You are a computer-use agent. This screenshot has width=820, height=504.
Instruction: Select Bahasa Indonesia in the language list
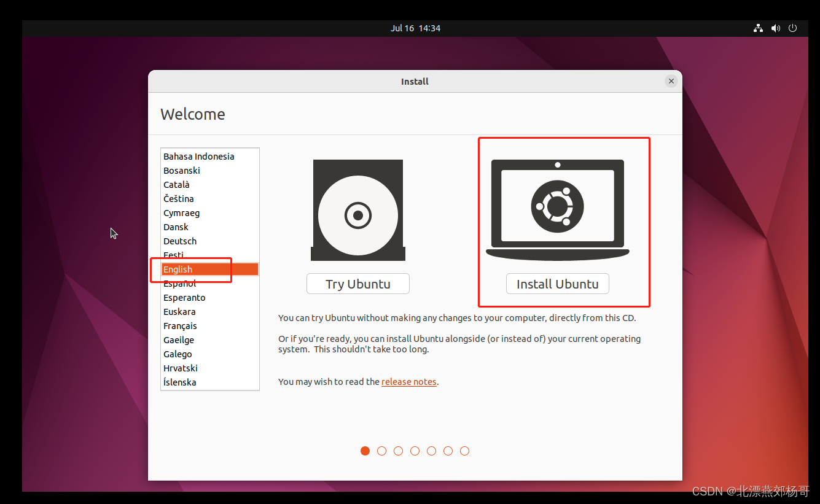pos(210,157)
